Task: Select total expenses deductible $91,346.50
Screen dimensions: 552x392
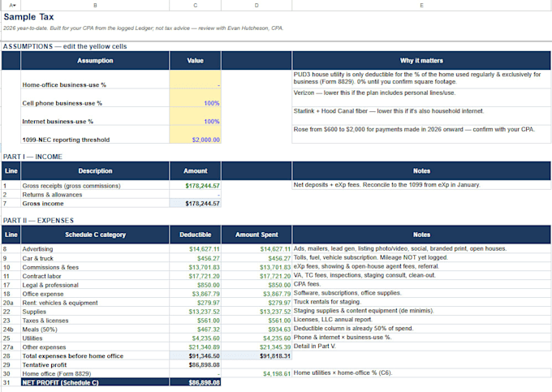Action: click(x=196, y=355)
